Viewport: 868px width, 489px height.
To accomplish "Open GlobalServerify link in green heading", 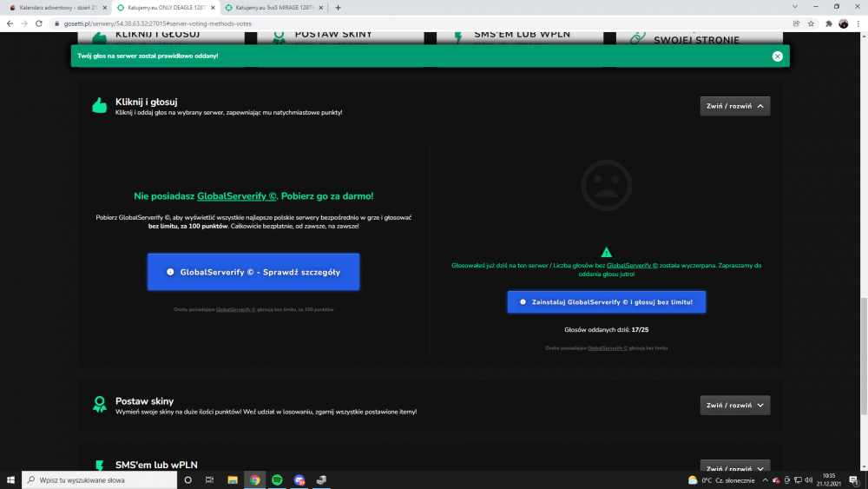I will (x=236, y=196).
